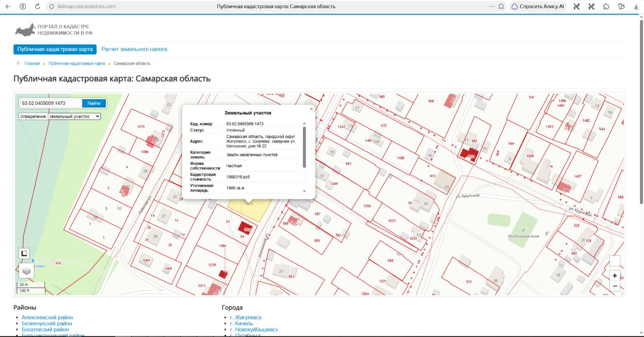Click the second crossed-tools extension icon
The width and height of the screenshot is (644, 337).
[x=592, y=7]
